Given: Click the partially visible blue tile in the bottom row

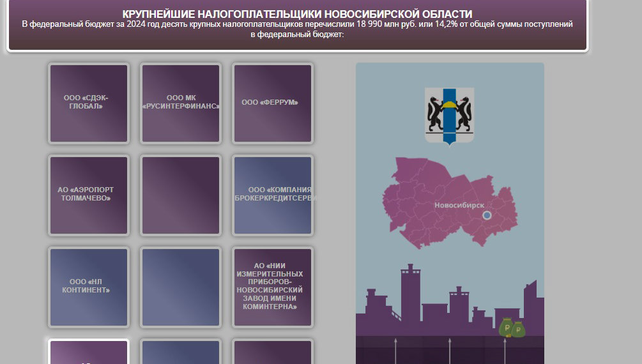Looking at the screenshot, I should 181,353.
